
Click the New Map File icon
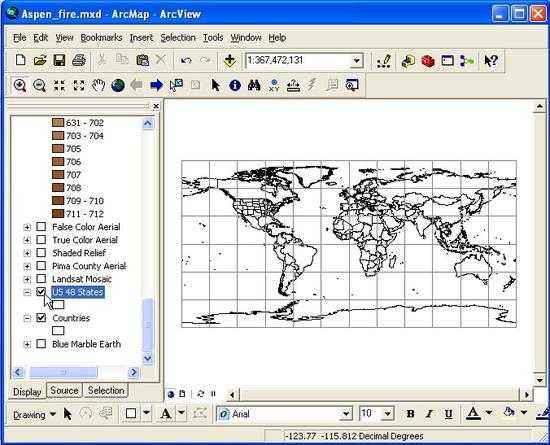[x=20, y=60]
